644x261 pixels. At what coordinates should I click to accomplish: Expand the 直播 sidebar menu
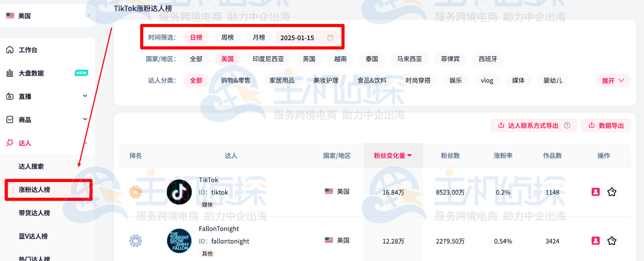point(85,96)
